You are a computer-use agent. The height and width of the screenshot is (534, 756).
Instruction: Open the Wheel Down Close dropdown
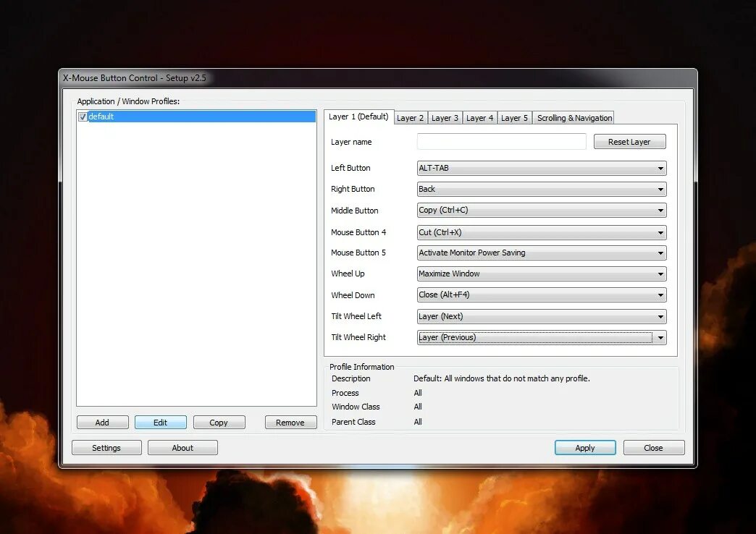tap(542, 295)
